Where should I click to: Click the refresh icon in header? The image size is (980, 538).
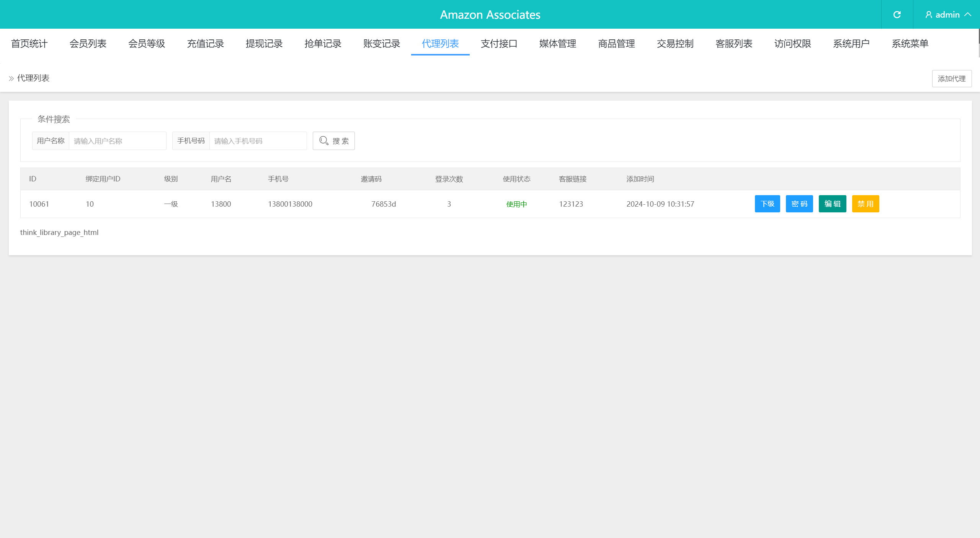click(x=897, y=15)
